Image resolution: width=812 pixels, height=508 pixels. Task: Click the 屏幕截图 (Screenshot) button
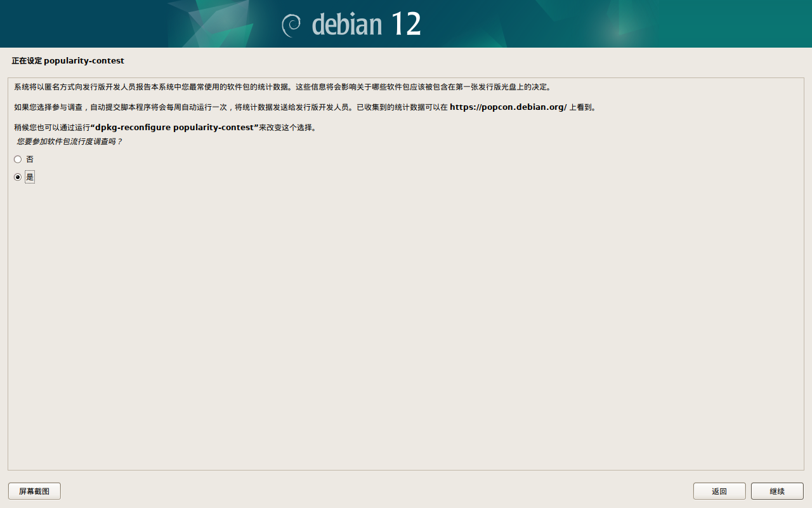34,491
